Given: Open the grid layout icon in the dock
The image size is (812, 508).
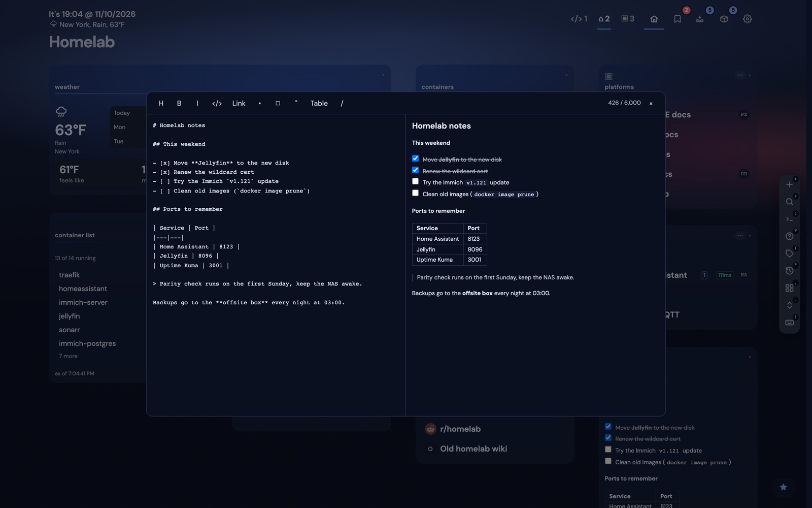Looking at the screenshot, I should pos(790,288).
